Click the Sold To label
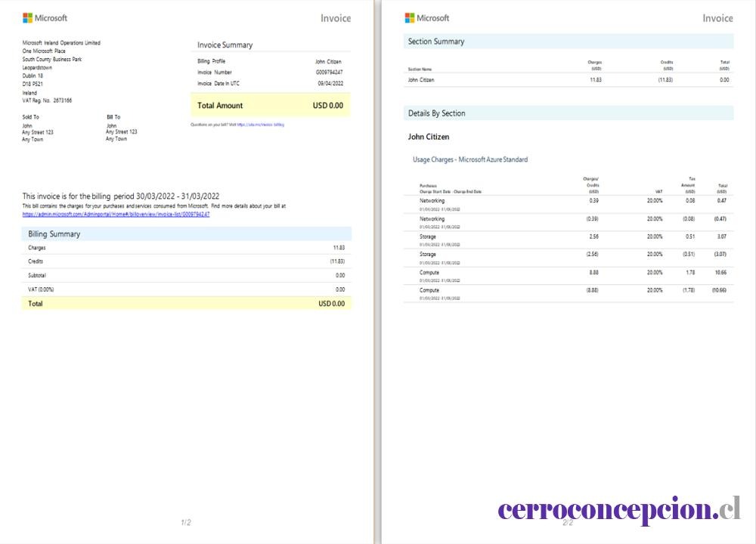Image resolution: width=756 pixels, height=544 pixels. coord(30,117)
